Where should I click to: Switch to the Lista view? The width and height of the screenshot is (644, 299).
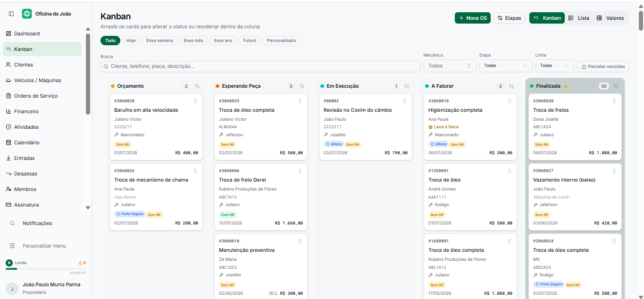[578, 18]
